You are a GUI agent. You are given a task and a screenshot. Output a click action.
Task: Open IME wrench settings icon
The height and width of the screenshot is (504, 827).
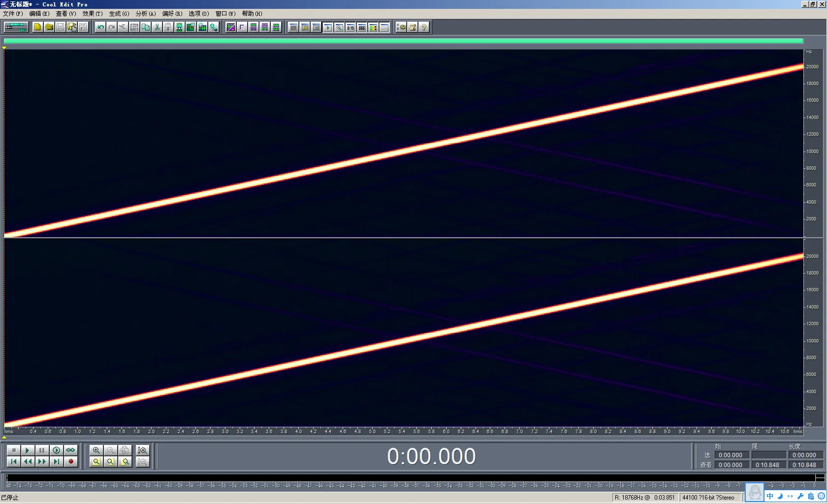click(800, 496)
